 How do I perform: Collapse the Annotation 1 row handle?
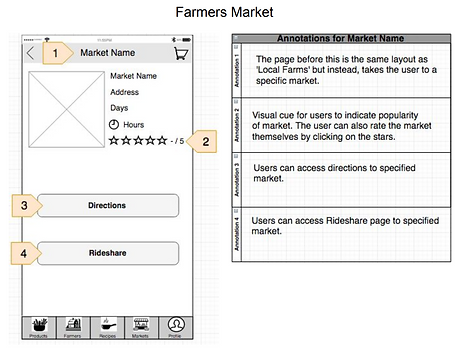click(236, 47)
